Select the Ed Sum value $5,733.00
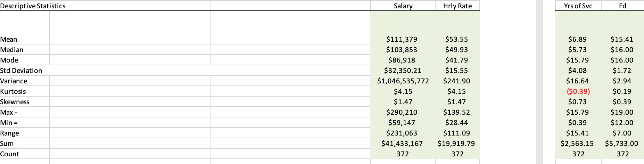This screenshot has height=164, width=644. point(621,143)
